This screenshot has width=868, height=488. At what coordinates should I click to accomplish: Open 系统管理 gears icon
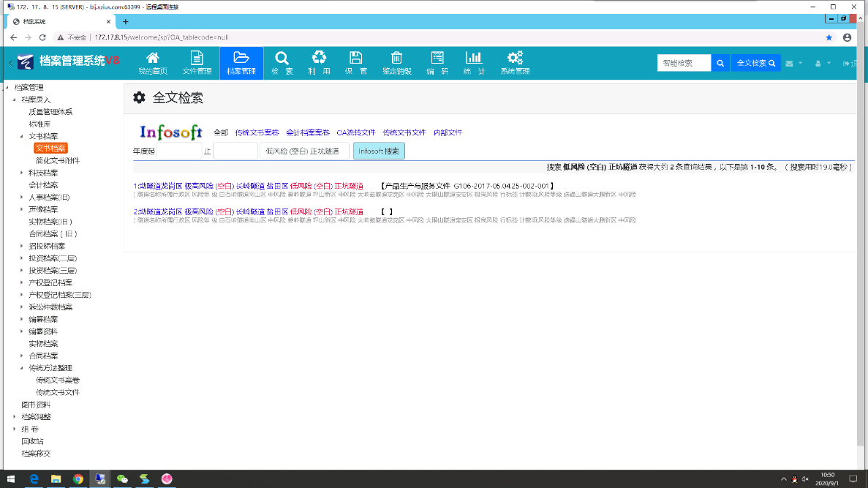pos(515,58)
